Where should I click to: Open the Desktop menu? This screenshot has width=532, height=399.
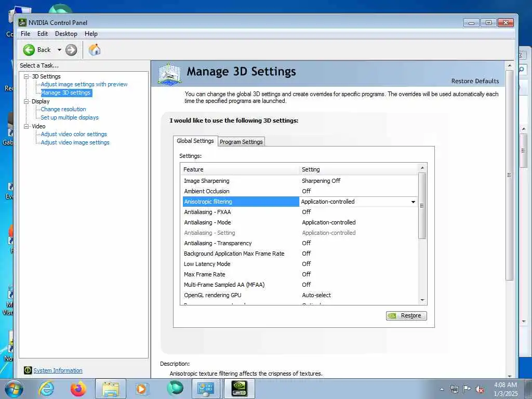coord(66,34)
